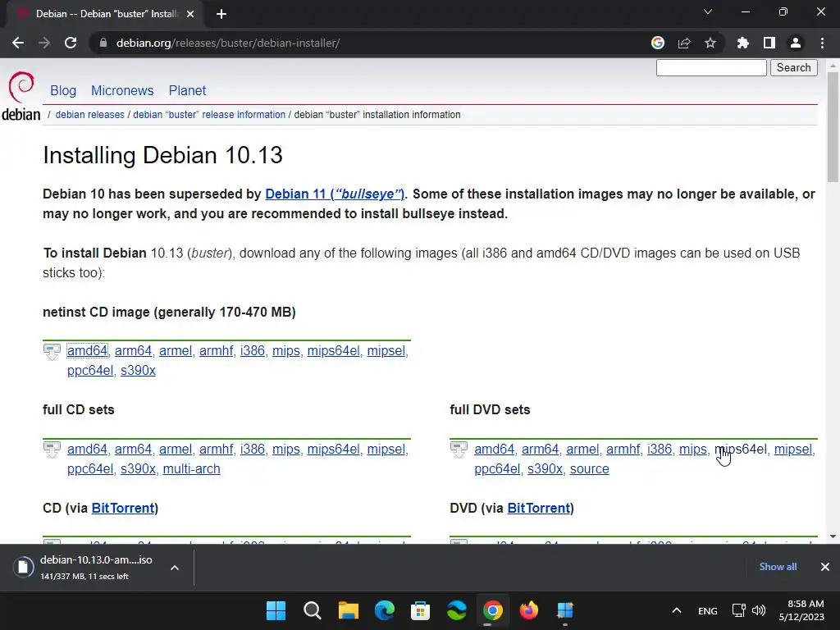Click the address bar URL text
Screen dimensions: 840x630
point(228,43)
